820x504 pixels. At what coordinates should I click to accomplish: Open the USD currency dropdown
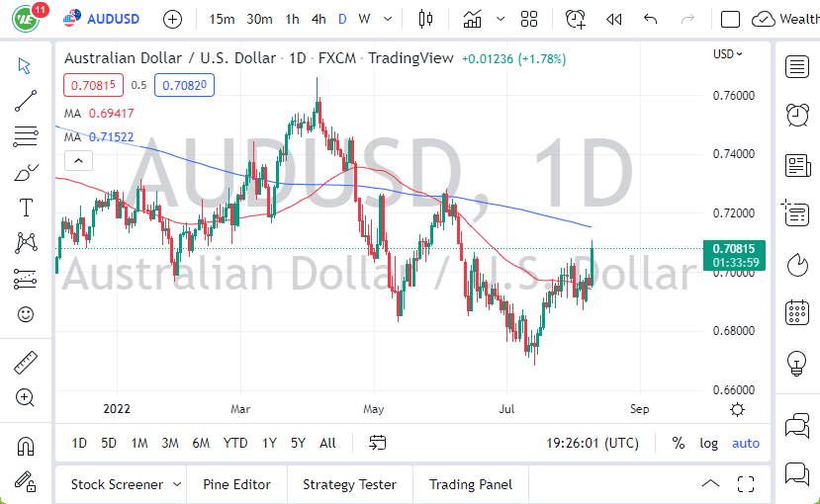click(728, 54)
